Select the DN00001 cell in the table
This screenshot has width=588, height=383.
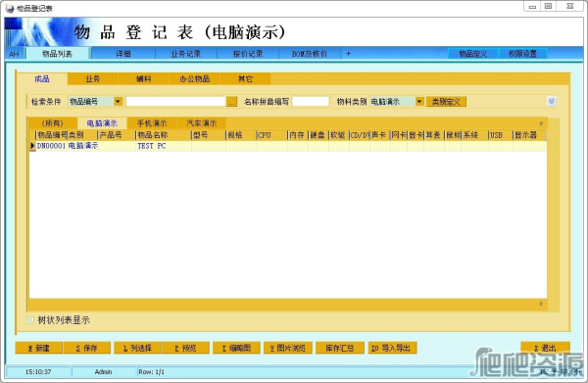(51, 146)
